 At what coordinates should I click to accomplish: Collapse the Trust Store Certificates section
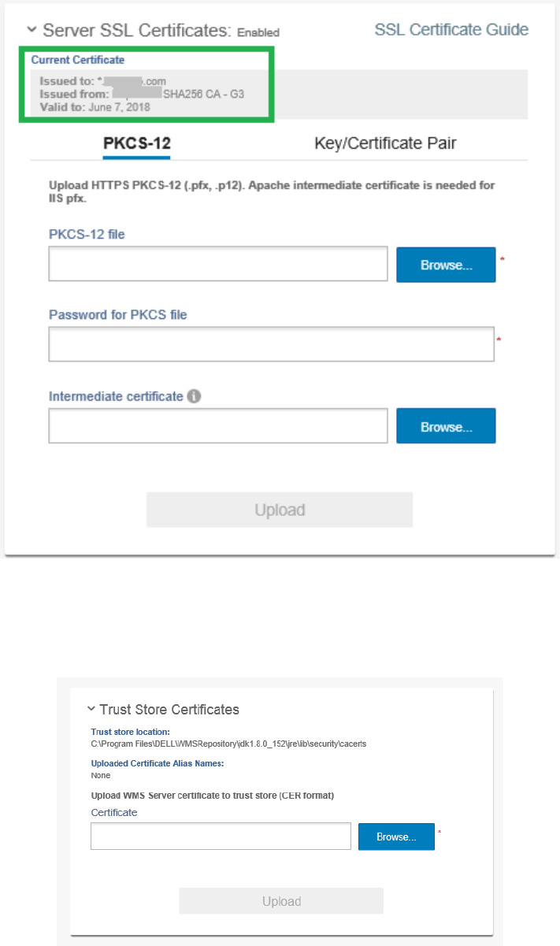point(91,709)
